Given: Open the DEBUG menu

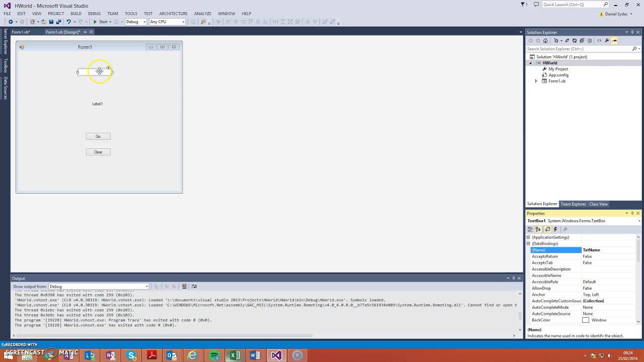Looking at the screenshot, I should click(94, 14).
